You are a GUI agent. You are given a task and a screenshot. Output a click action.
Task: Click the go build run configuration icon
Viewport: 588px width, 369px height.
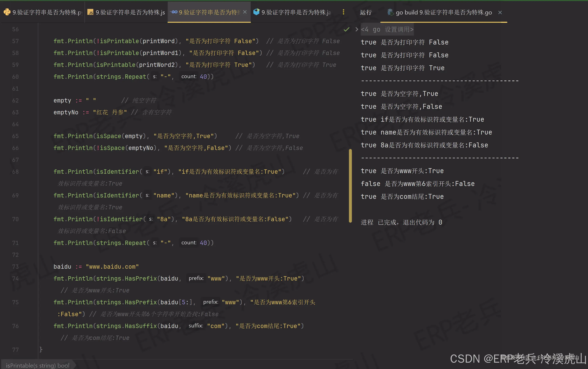pos(390,12)
